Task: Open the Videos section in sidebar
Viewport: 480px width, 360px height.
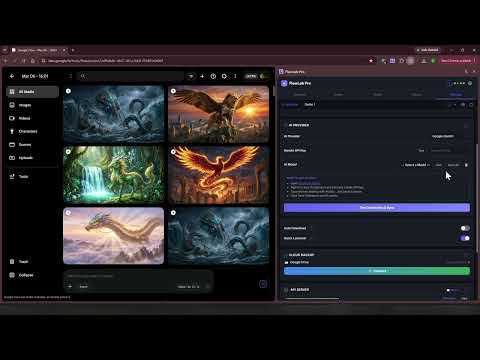Action: (32, 118)
